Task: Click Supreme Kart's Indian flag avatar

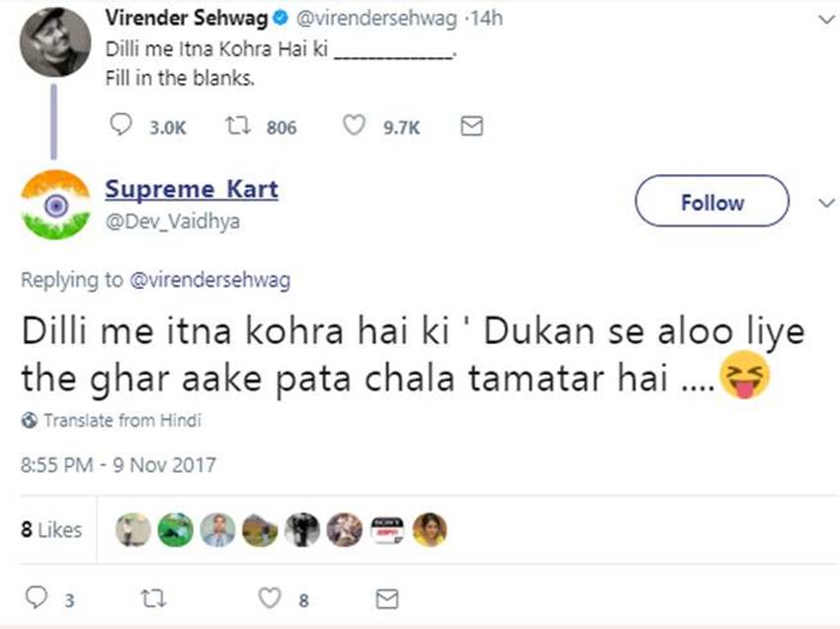Action: [55, 206]
